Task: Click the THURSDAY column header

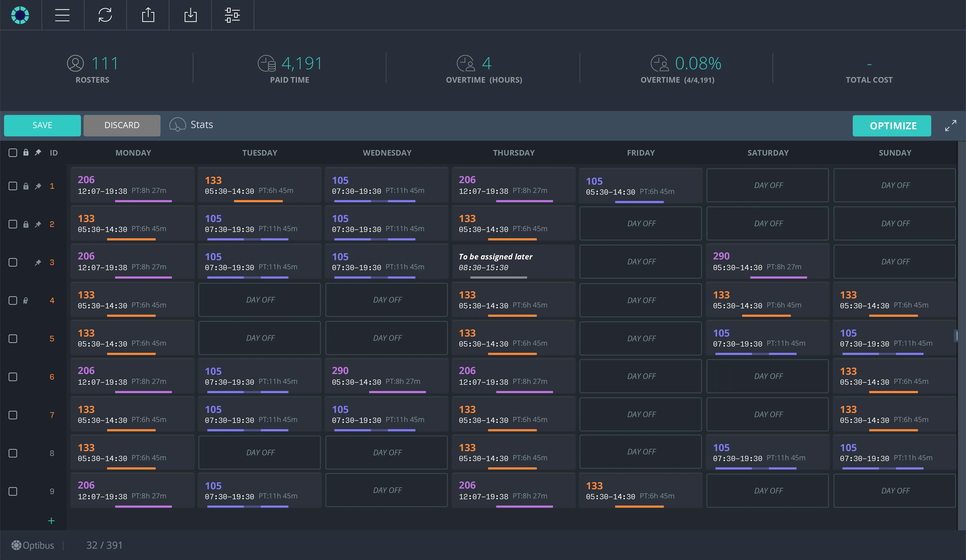Action: point(514,153)
